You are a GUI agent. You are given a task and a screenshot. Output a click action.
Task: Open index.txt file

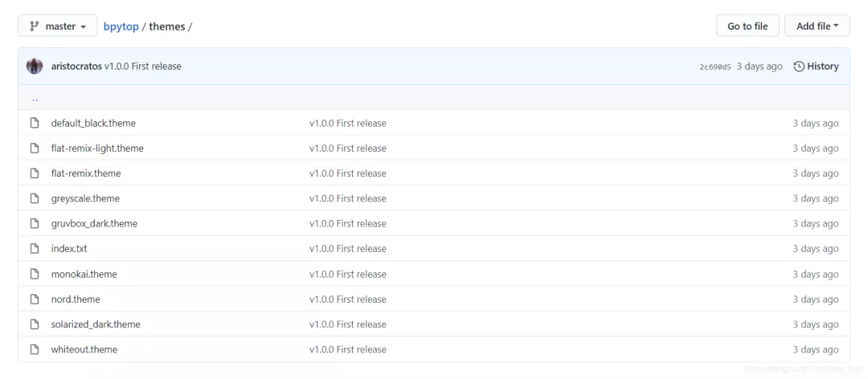coord(69,249)
